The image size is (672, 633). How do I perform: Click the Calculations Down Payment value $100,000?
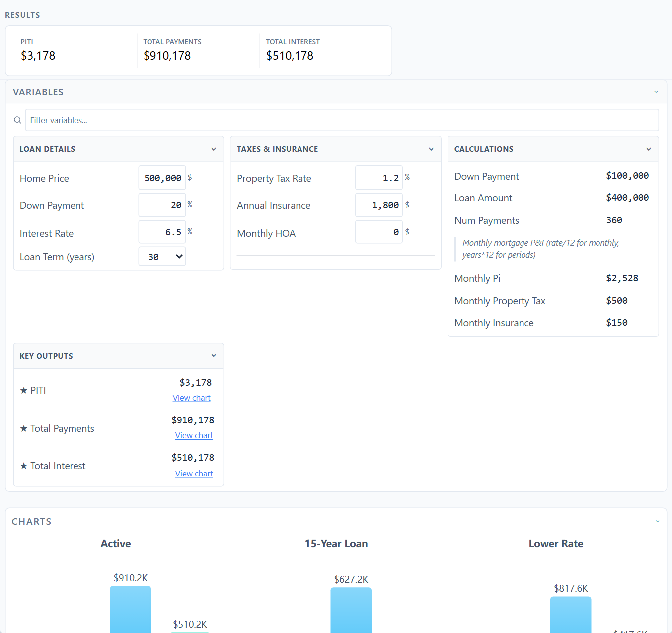627,176
